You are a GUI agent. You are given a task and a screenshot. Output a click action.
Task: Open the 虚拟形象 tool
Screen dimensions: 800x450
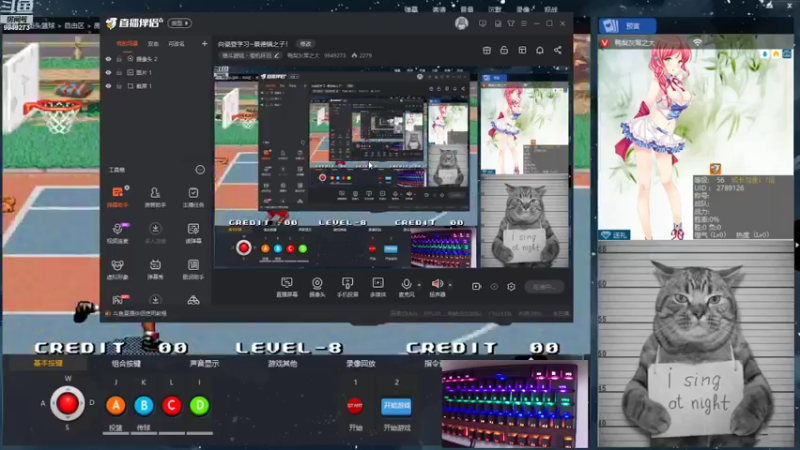(x=118, y=269)
